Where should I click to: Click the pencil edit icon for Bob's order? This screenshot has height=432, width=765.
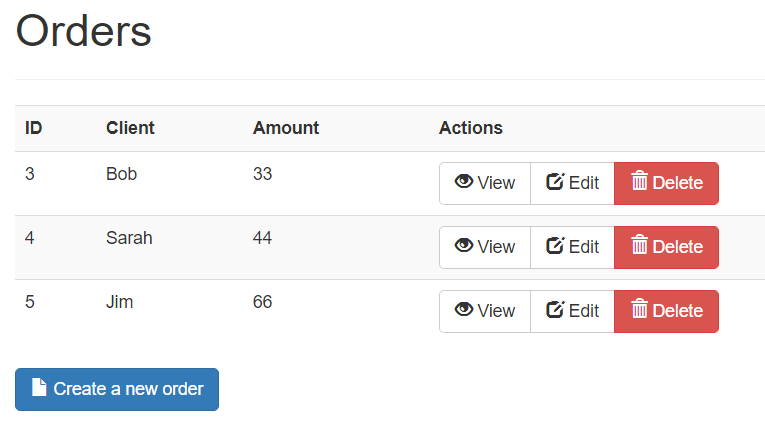tap(555, 182)
